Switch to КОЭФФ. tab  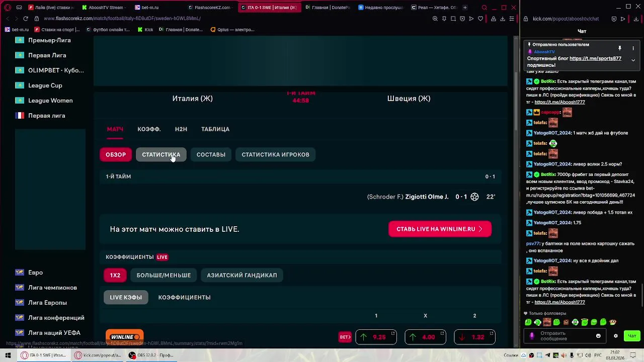(149, 129)
